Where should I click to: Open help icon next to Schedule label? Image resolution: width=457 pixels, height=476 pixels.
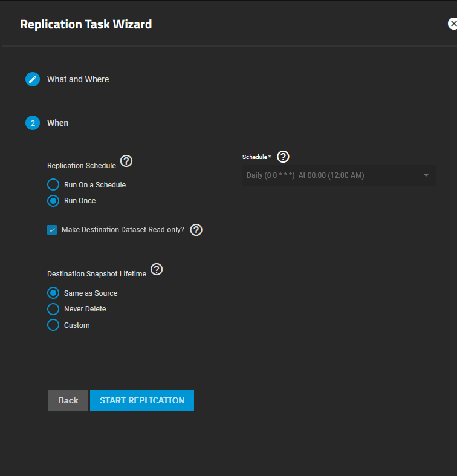pyautogui.click(x=283, y=157)
